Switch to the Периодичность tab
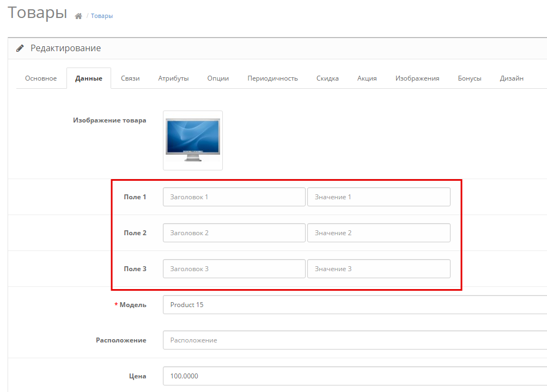Viewport: 547px width, 392px height. [x=272, y=78]
